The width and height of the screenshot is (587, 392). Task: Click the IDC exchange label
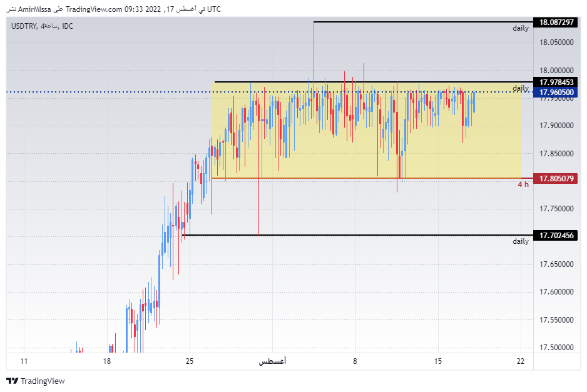tap(68, 26)
